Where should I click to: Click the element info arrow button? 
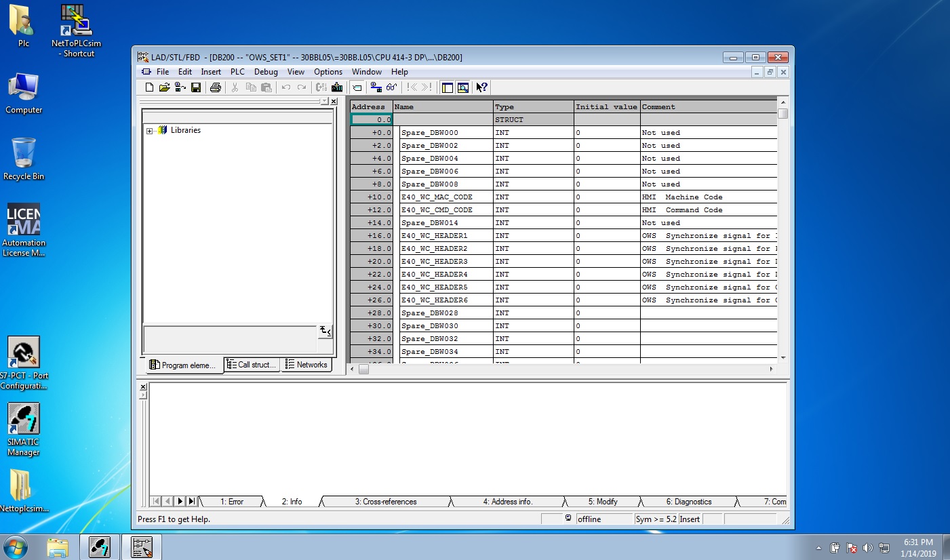[325, 332]
